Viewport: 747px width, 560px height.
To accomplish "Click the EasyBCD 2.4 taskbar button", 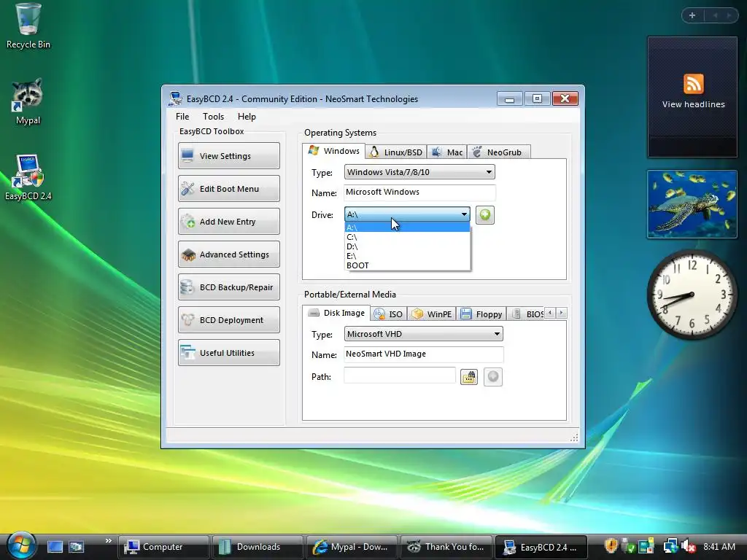I will click(x=541, y=547).
